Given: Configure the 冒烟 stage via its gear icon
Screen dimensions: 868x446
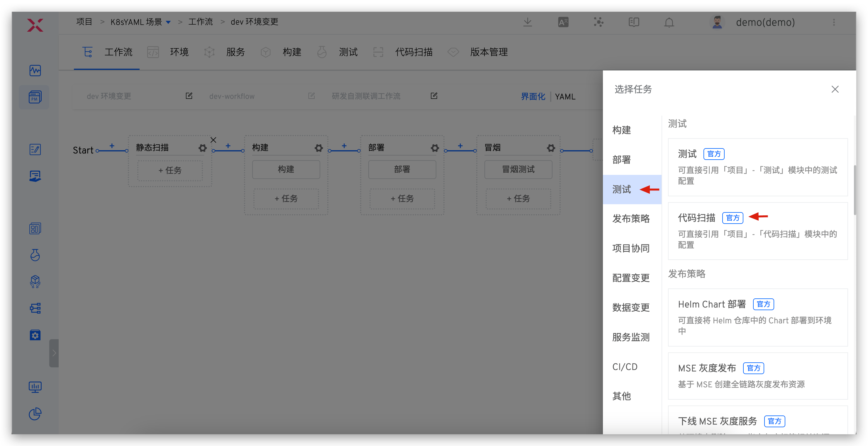Looking at the screenshot, I should tap(551, 148).
